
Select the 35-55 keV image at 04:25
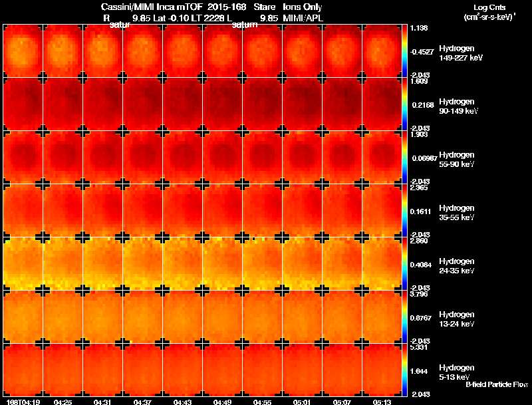coord(63,211)
